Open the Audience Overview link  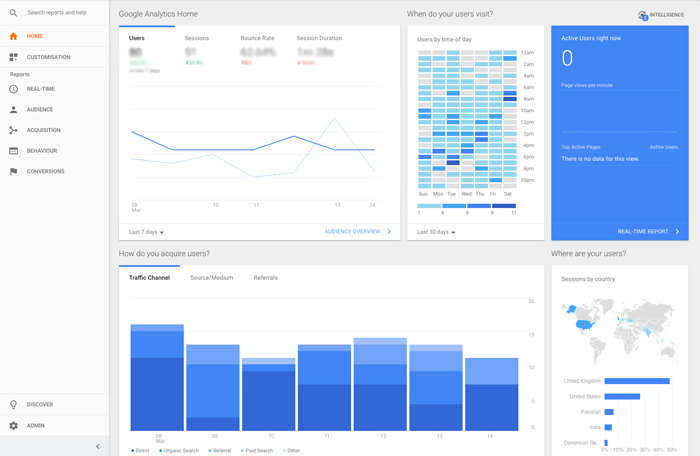point(357,231)
